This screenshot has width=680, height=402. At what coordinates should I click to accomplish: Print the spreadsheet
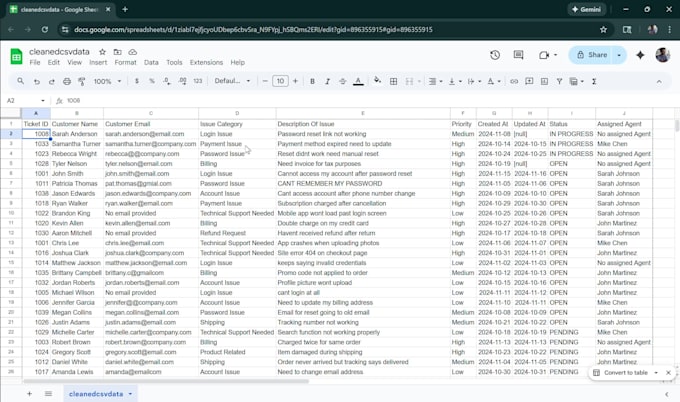coord(67,81)
